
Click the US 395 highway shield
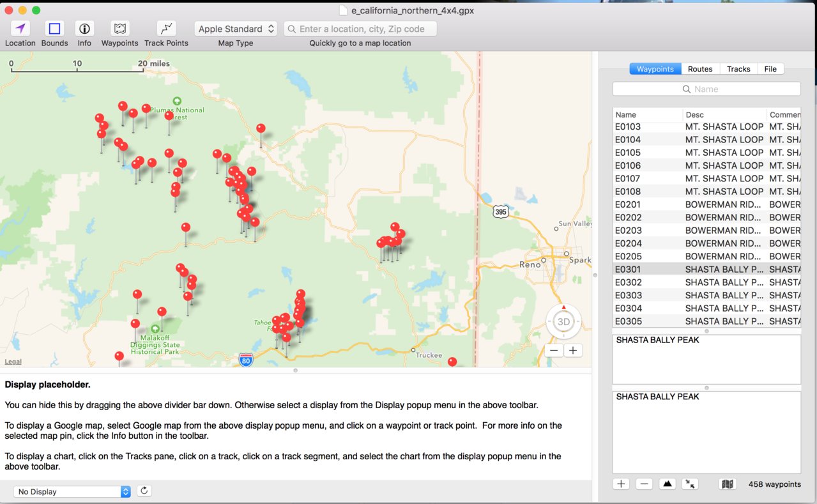[x=501, y=211]
